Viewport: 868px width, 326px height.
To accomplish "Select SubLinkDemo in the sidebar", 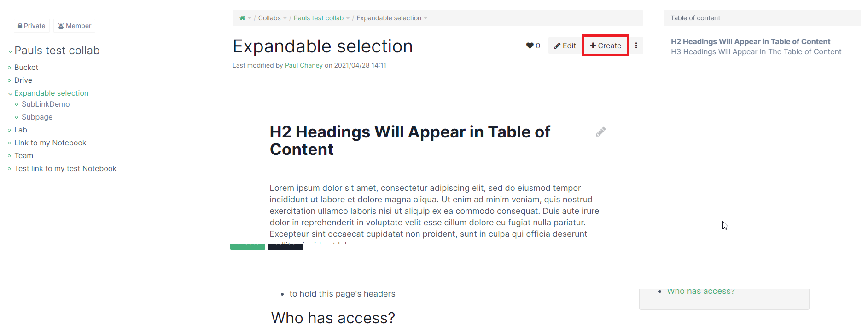I will pyautogui.click(x=46, y=104).
